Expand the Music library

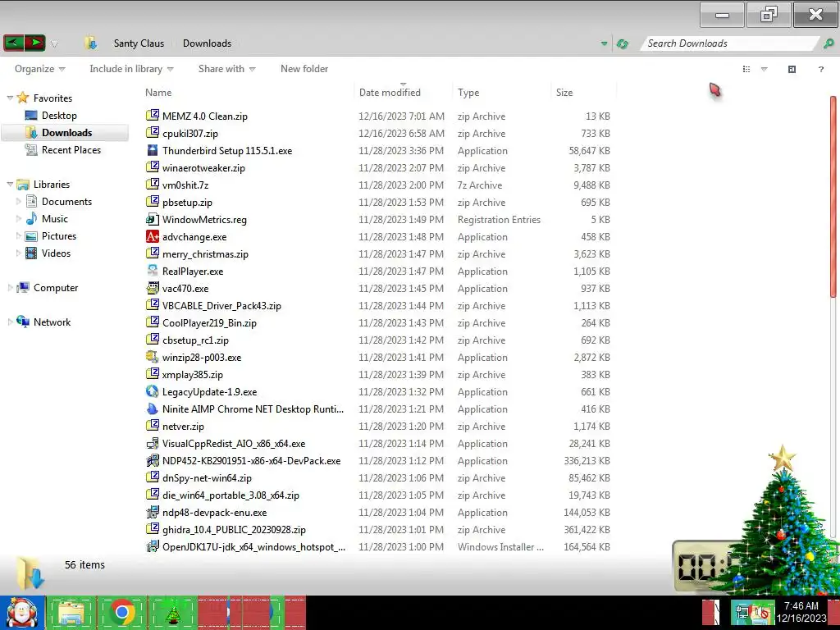pyautogui.click(x=18, y=218)
